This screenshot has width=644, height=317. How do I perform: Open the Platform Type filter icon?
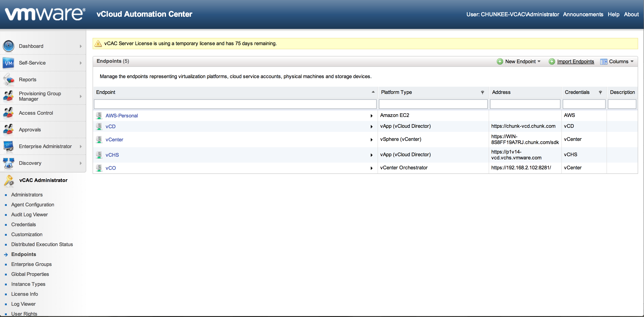point(483,93)
